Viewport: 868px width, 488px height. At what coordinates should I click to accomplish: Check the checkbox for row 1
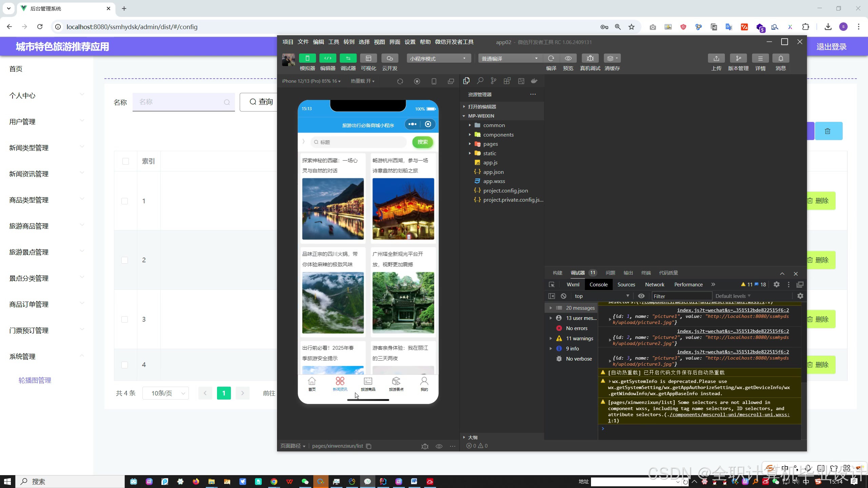(x=125, y=201)
